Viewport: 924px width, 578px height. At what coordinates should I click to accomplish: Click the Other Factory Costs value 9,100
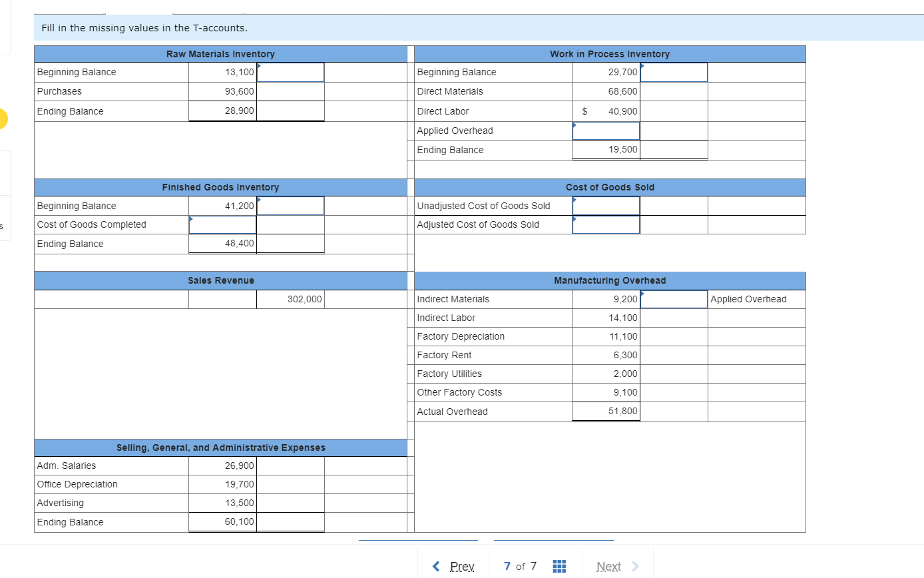point(626,392)
